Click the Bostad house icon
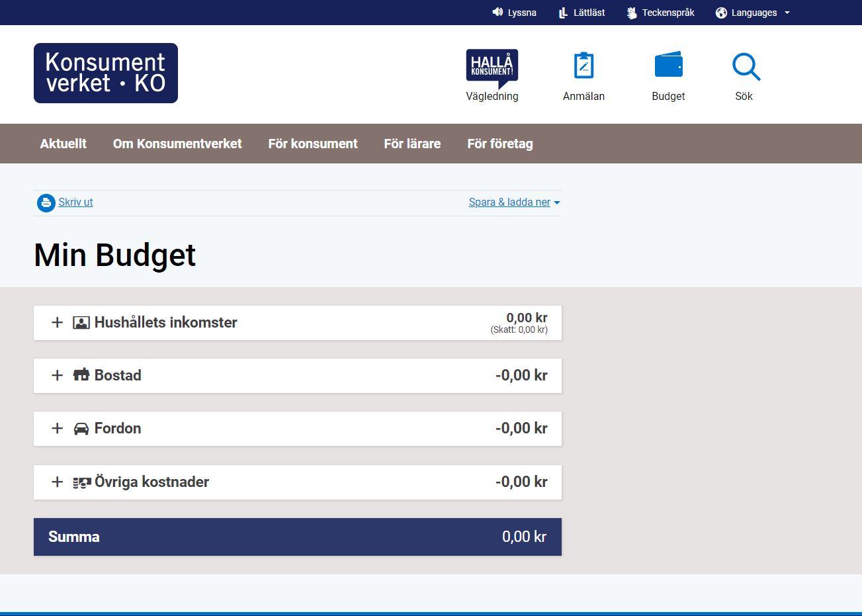Screen dimensions: 862x616 pos(81,375)
